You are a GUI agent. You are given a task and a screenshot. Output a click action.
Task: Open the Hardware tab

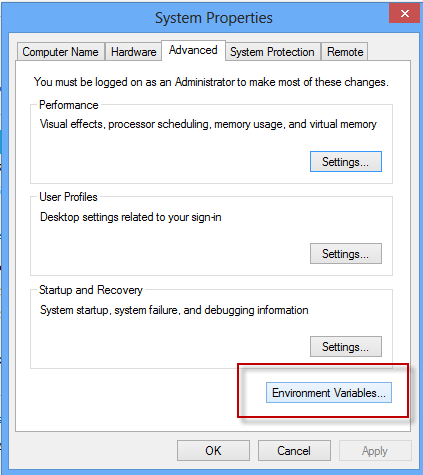click(133, 52)
